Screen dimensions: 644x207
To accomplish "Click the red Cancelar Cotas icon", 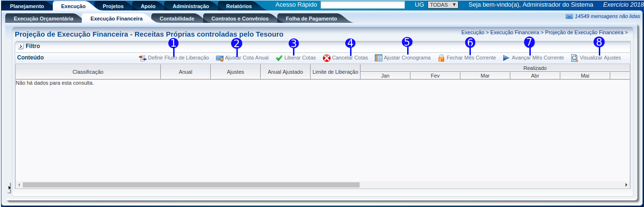I will point(327,58).
